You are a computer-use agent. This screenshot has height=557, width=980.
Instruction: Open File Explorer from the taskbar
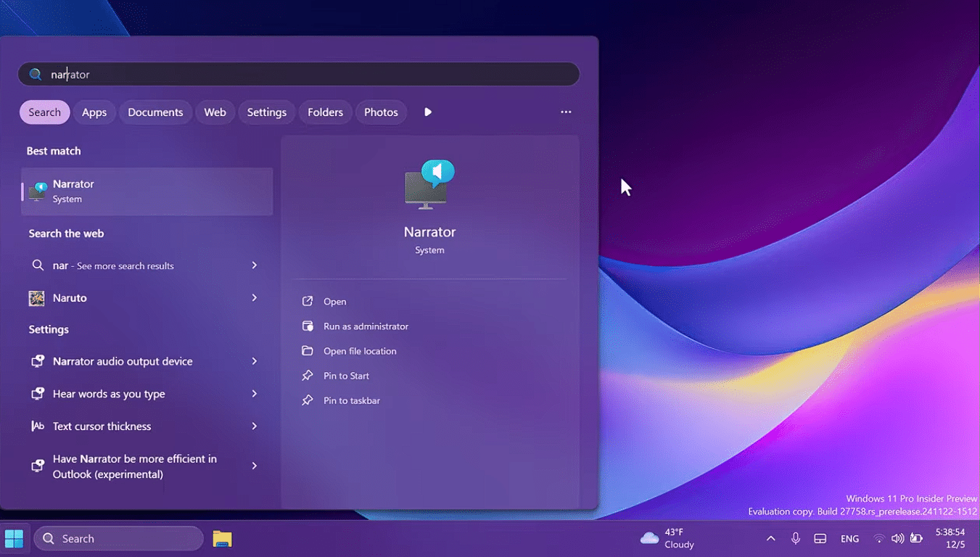click(x=222, y=539)
